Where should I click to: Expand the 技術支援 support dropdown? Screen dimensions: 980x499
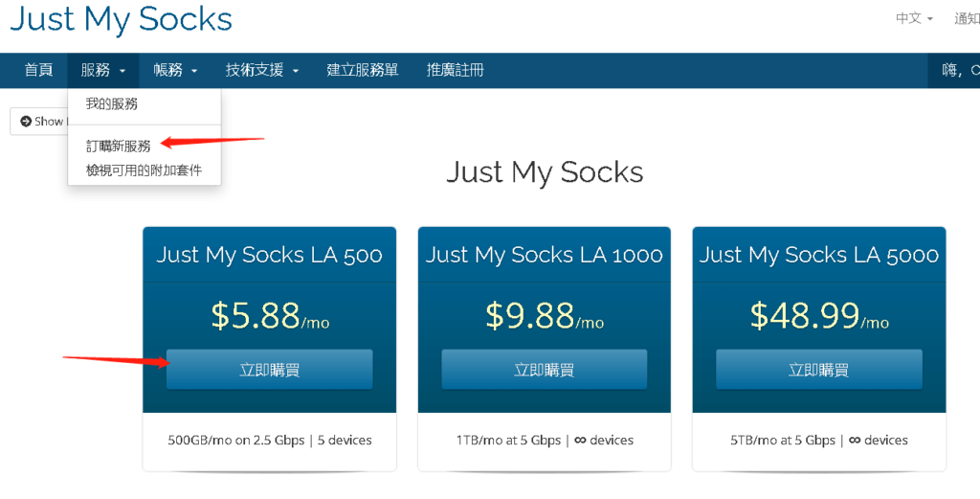[x=262, y=70]
